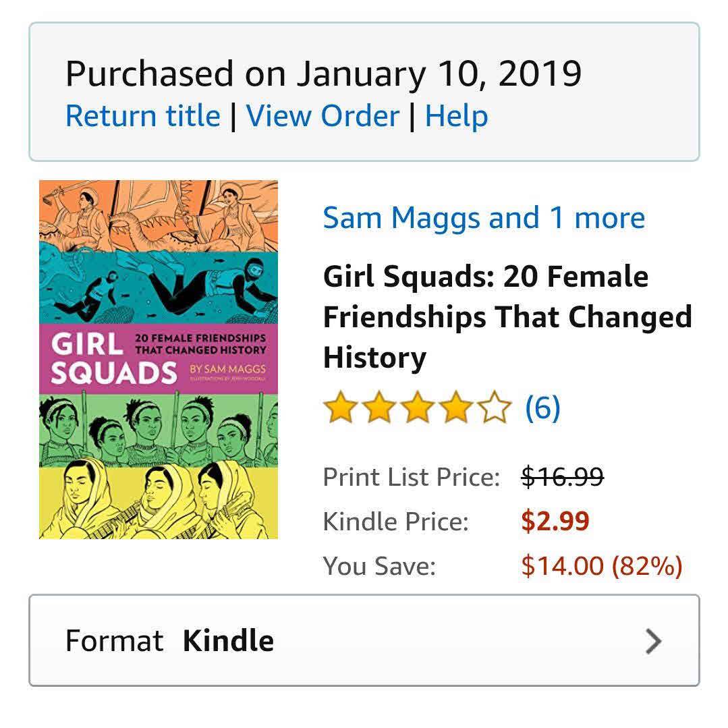Click the Help link in purchase banner
Image resolution: width=728 pixels, height=728 pixels.
[456, 116]
